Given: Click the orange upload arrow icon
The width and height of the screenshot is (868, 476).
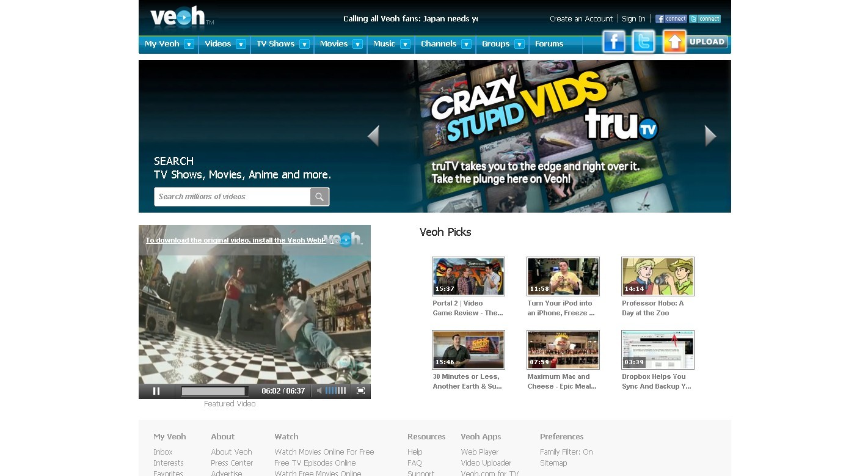Looking at the screenshot, I should 674,42.
